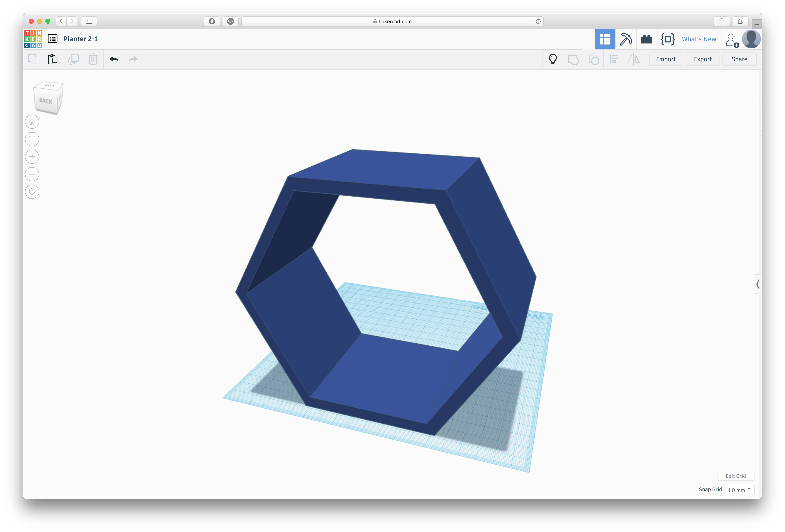This screenshot has height=532, width=785.
Task: Click the Home view button
Action: pos(32,122)
